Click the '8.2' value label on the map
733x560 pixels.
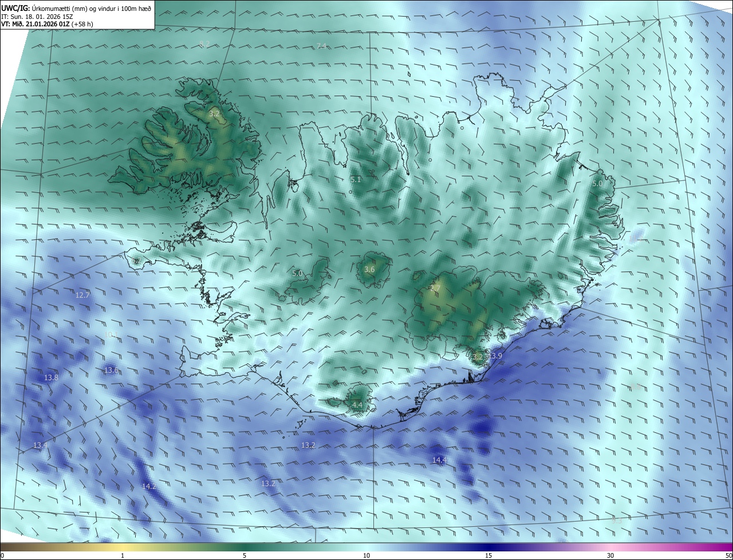(x=204, y=44)
